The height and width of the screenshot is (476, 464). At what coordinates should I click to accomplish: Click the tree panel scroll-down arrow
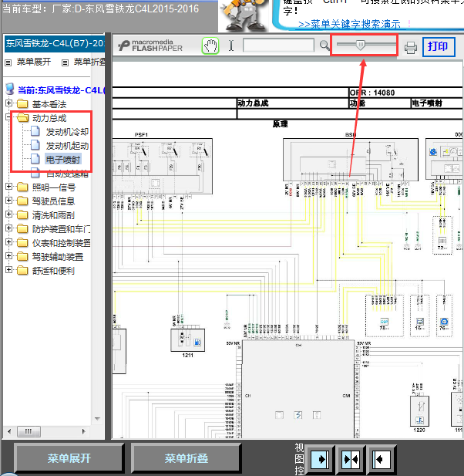pyautogui.click(x=97, y=419)
